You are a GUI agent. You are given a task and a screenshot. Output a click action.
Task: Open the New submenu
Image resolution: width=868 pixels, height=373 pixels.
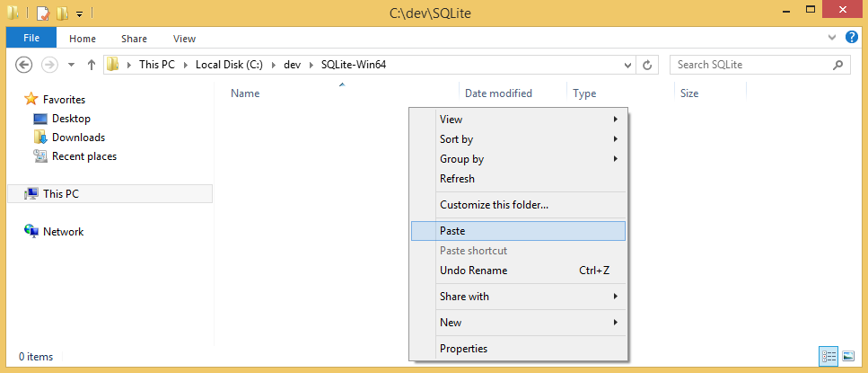click(518, 323)
